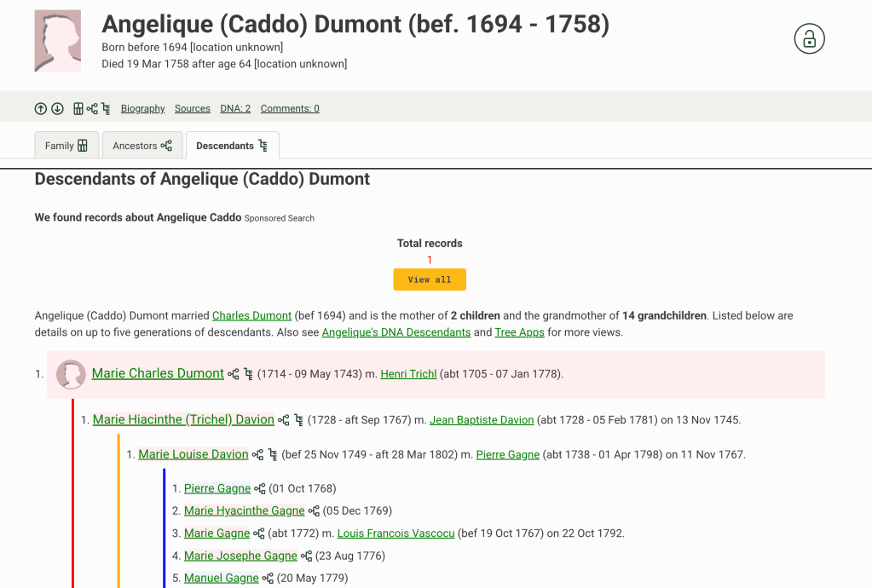
Task: Click ancestors icon beside Manuel Gagne
Action: point(268,579)
